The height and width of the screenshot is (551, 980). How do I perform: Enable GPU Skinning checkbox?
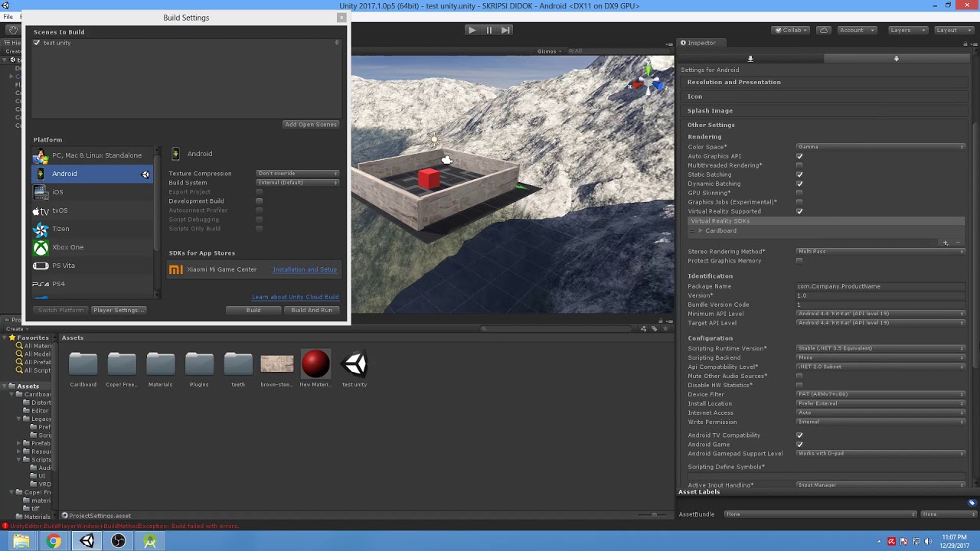799,193
